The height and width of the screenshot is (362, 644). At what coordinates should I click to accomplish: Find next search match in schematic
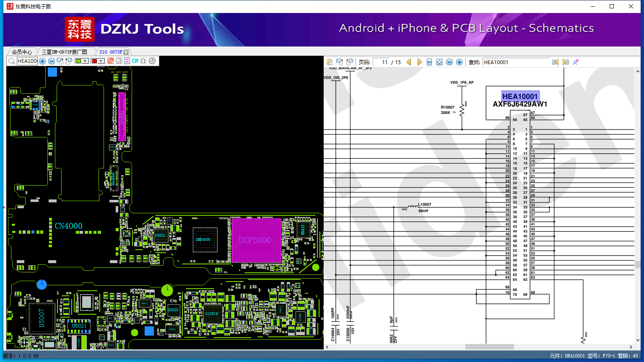tap(566, 62)
